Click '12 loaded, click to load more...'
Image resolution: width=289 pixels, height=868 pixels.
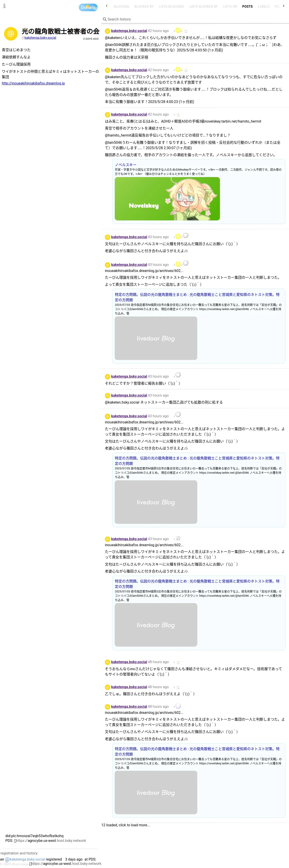click(126, 825)
